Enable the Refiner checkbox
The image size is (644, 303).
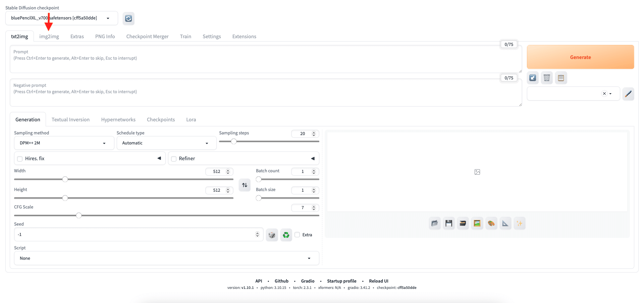coord(174,159)
